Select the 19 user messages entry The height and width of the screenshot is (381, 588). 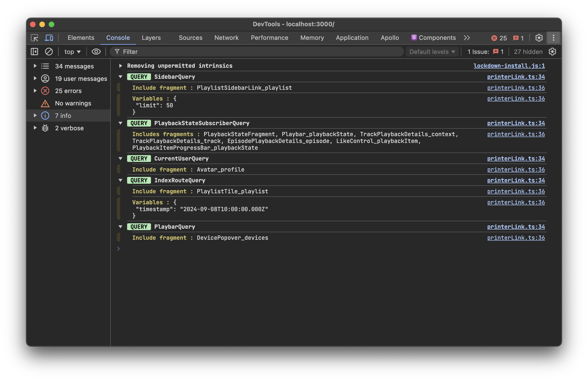click(81, 79)
